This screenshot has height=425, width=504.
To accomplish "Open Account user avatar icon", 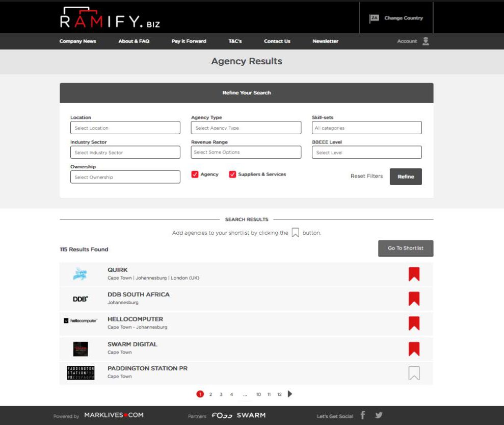I will [426, 41].
